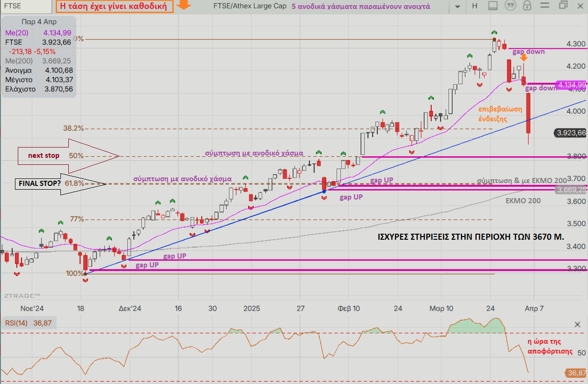Screen dimensions: 588x384
Task: Click the 4.300 price axis label
Action: coord(575,44)
